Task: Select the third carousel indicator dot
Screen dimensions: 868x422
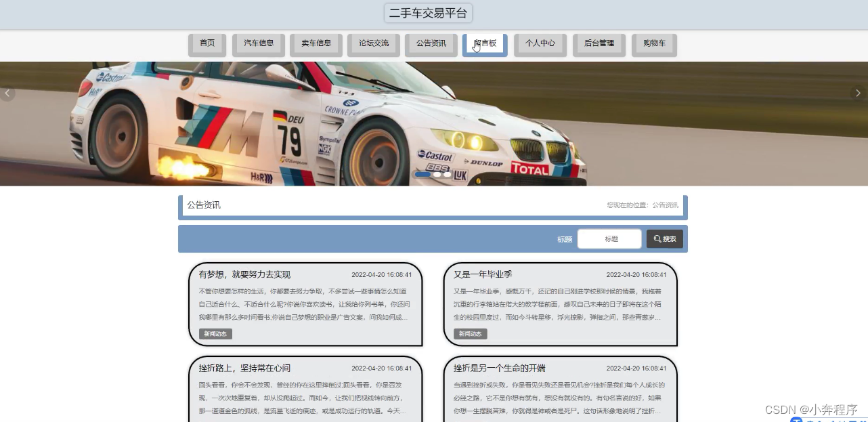Action: point(448,175)
